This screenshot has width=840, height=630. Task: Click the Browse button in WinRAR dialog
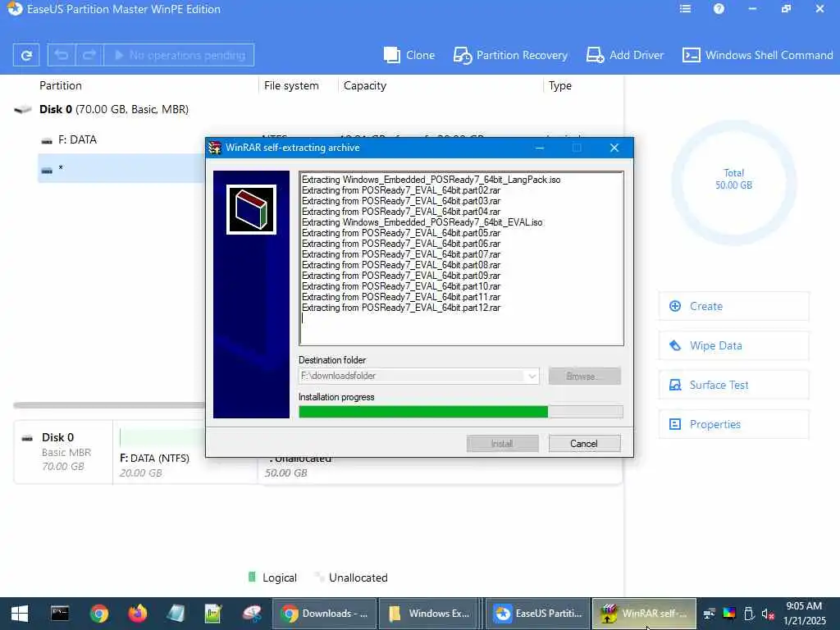click(584, 376)
